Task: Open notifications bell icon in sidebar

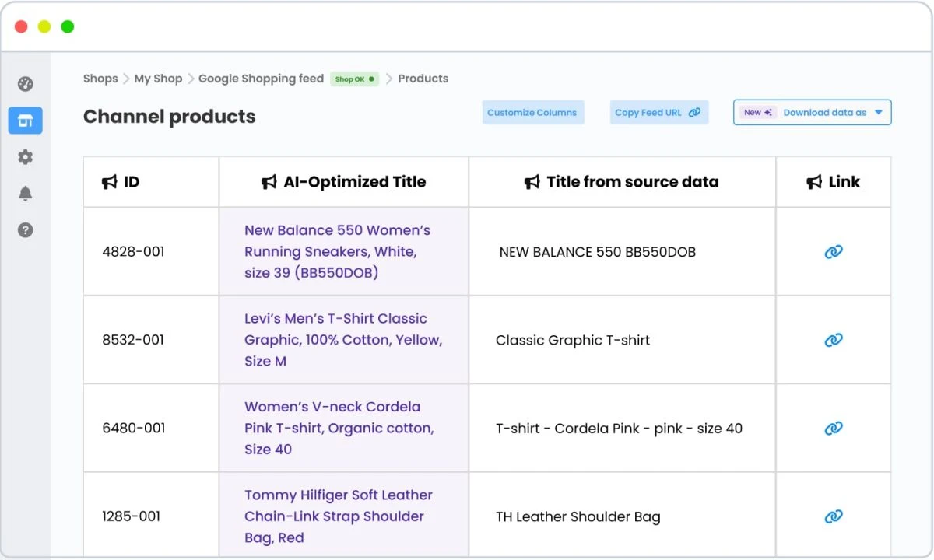Action: click(x=26, y=194)
